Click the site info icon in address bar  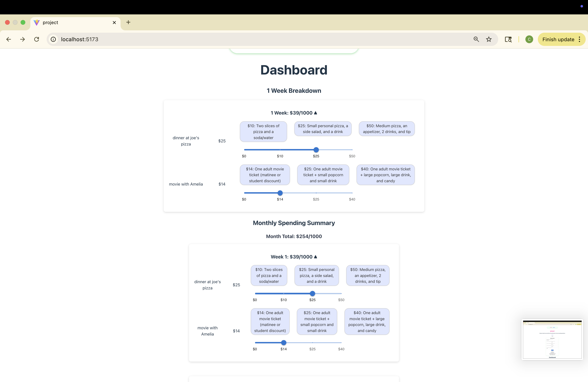[x=53, y=39]
